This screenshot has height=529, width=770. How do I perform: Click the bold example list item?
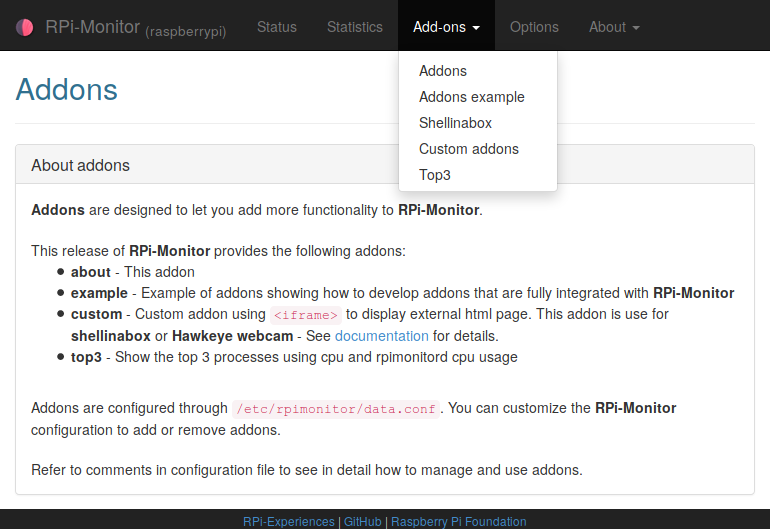(x=99, y=293)
